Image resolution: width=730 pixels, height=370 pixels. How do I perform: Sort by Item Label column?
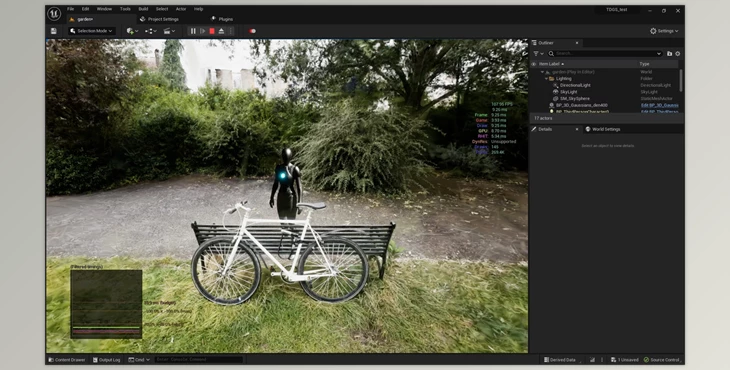(x=551, y=64)
